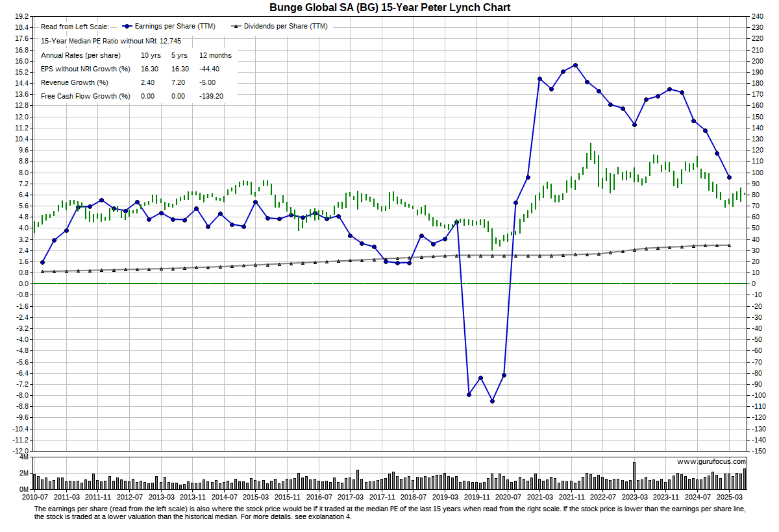Screen dimensions: 779x532
Task: Click the 'Annual Rates (per share)' header
Action: click(80, 55)
